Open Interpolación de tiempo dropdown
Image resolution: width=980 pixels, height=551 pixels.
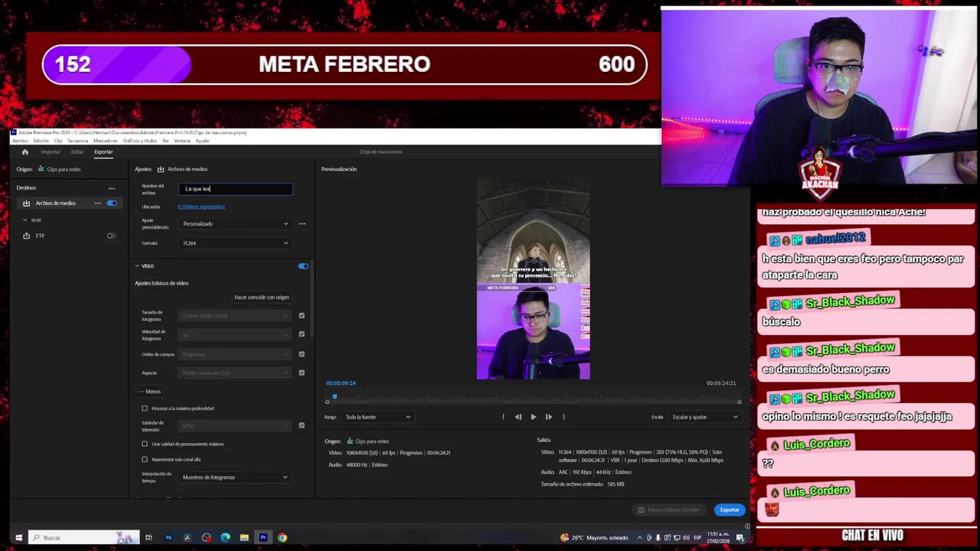click(235, 477)
